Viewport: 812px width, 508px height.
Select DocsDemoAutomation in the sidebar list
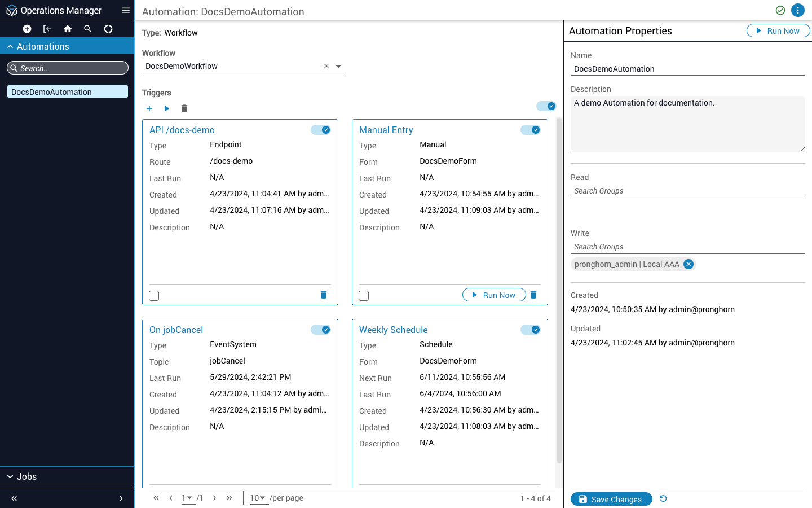pos(67,92)
